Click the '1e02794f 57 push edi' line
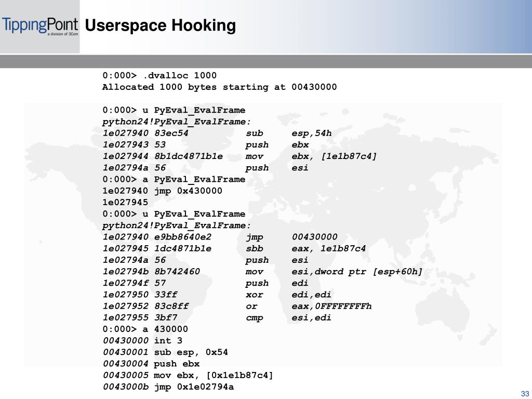 (x=205, y=283)
